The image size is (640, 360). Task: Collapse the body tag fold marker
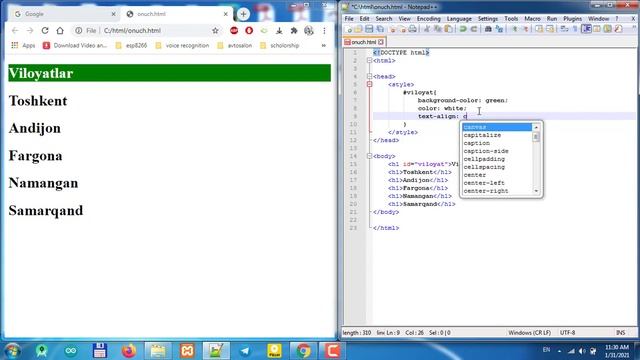click(x=369, y=156)
